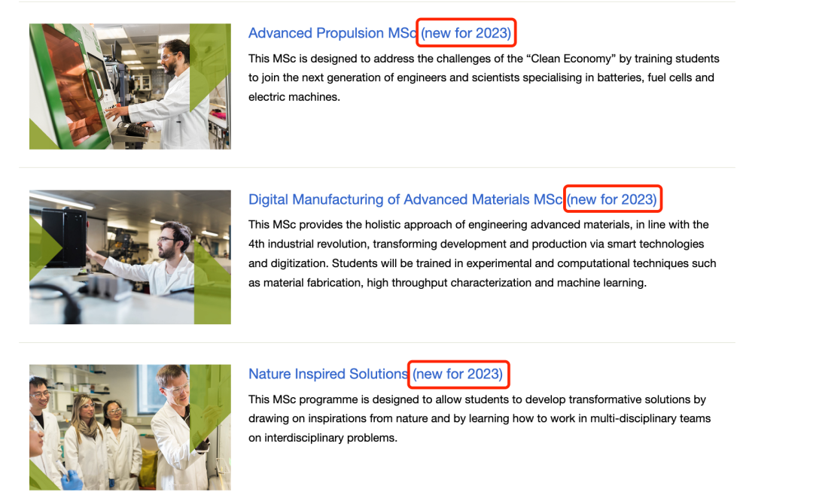The image size is (813, 504).
Task: Open the Digital Manufacturing course thumbnail image
Action: coord(129,257)
